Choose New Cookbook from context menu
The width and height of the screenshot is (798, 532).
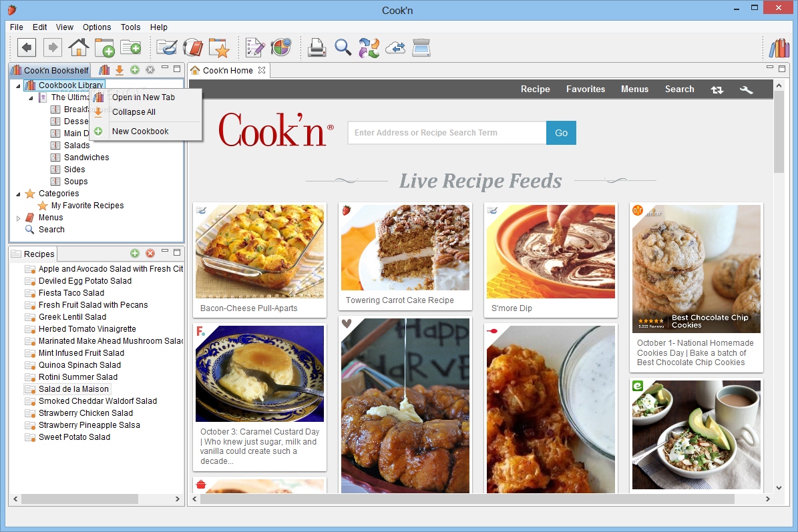(146, 131)
